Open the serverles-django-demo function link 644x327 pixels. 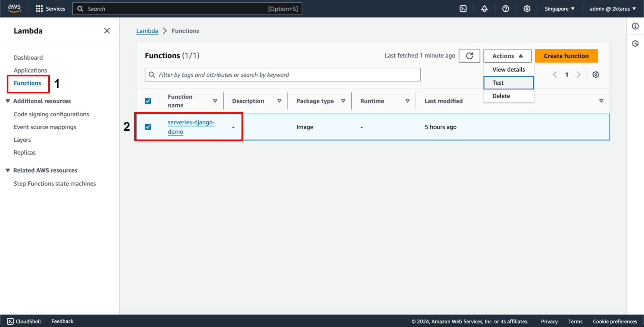pyautogui.click(x=191, y=127)
